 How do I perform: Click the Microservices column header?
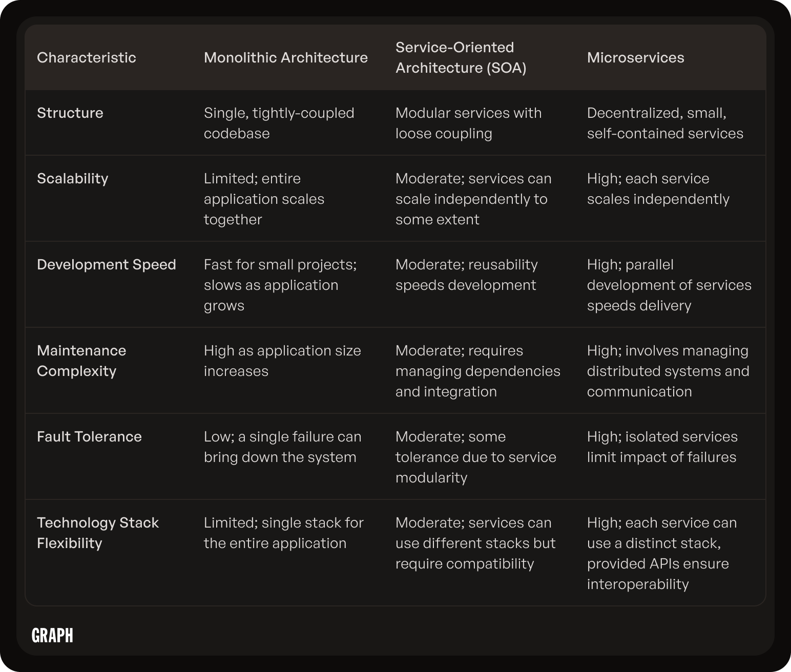point(636,57)
